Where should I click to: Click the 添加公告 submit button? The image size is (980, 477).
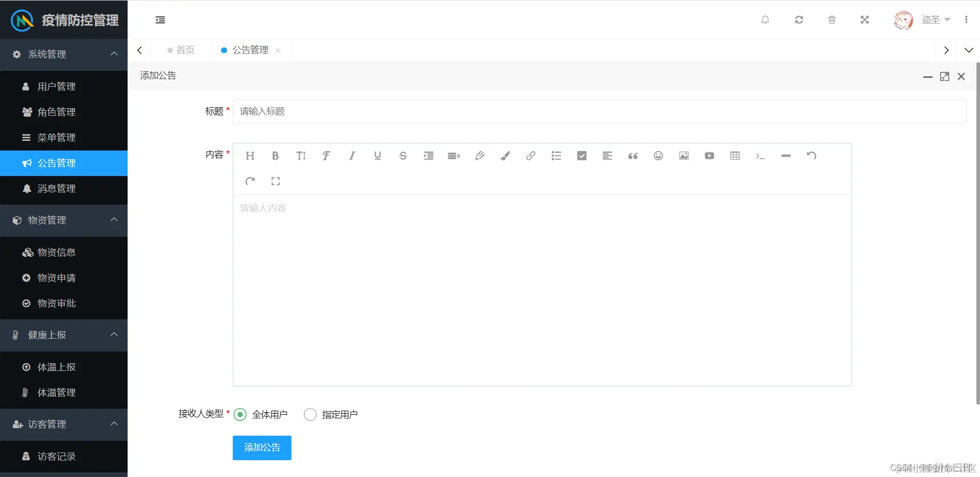click(262, 448)
